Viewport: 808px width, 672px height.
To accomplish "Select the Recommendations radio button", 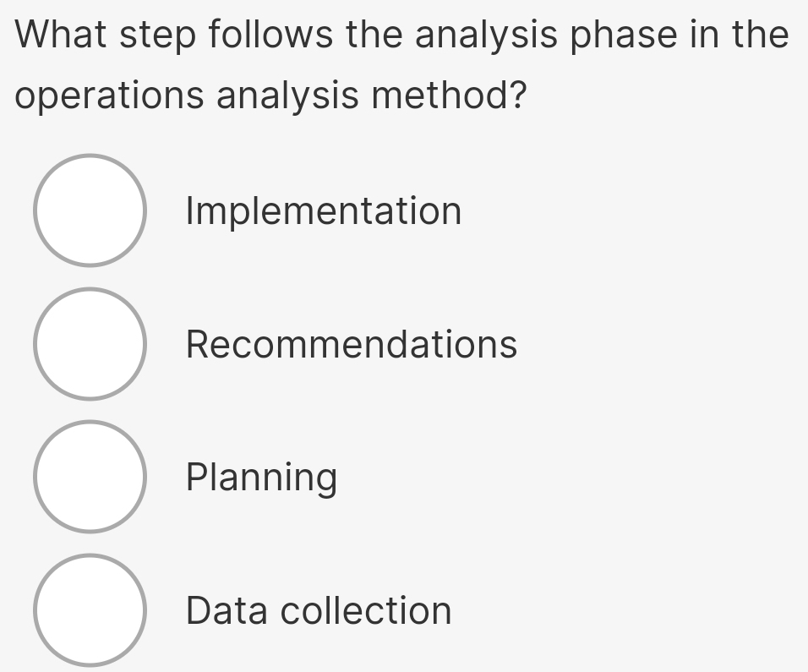I will click(x=90, y=343).
